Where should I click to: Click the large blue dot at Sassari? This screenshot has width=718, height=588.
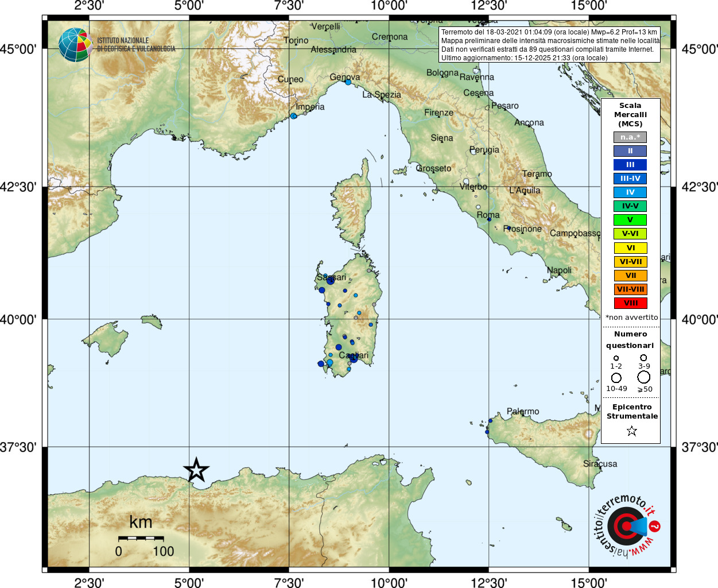(x=331, y=280)
